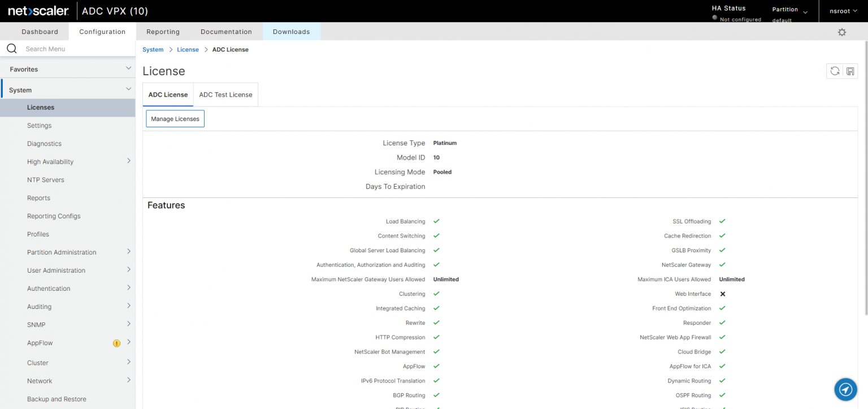
Task: Click the AppFlow warning badge
Action: pos(116,343)
